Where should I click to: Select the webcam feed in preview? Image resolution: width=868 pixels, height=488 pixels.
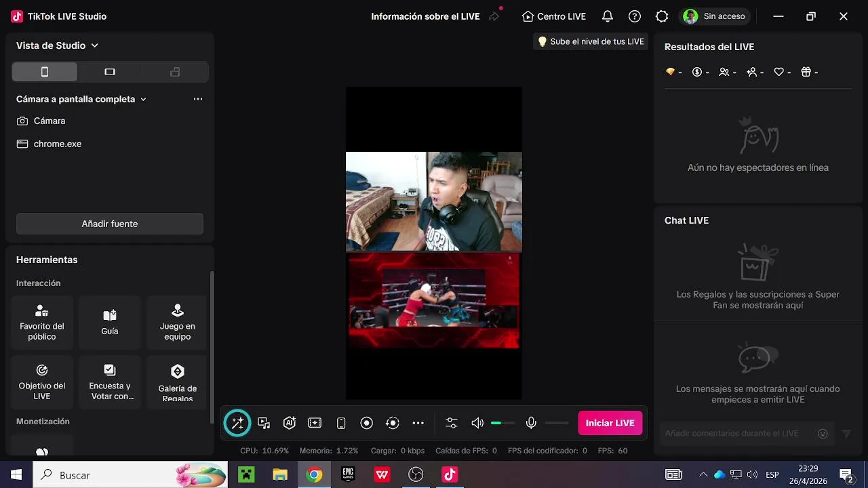tap(434, 201)
